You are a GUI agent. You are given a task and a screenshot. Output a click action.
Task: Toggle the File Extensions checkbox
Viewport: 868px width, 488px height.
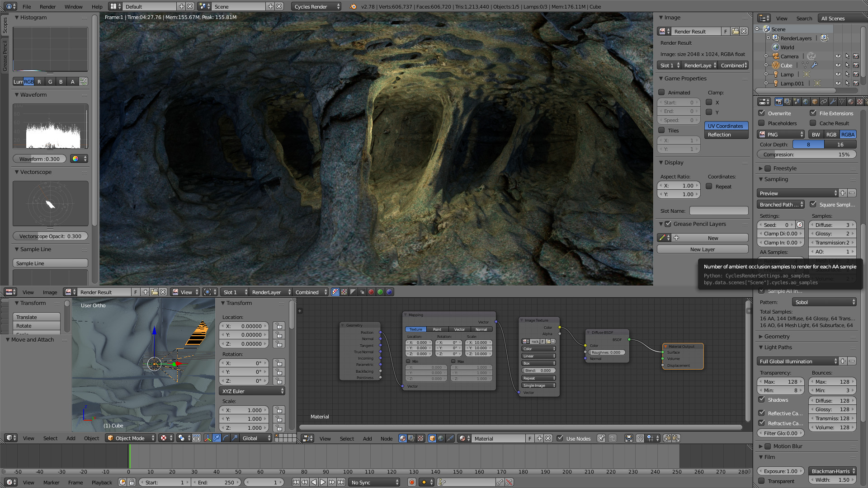coord(813,113)
